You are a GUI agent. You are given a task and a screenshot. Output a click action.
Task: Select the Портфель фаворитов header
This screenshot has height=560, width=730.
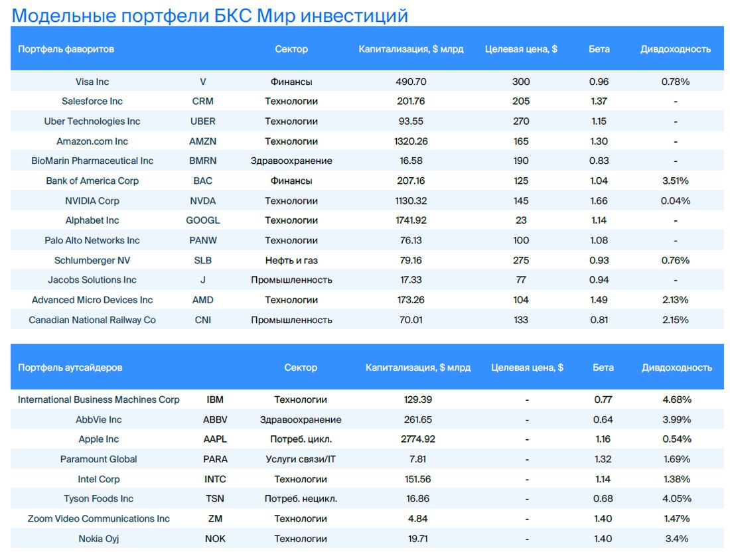tap(66, 49)
